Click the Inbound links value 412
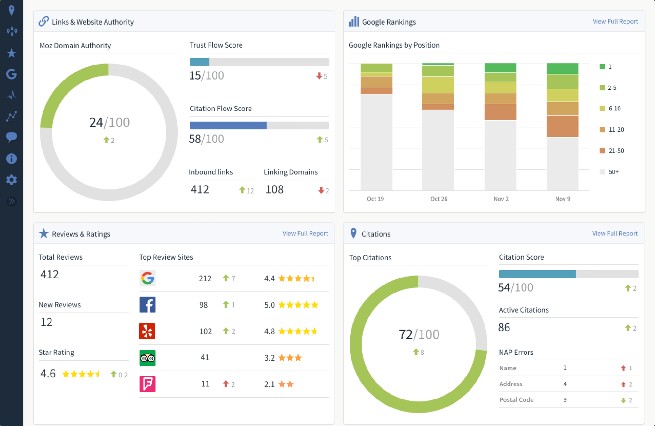Screen dimensions: 655x426 coord(200,190)
